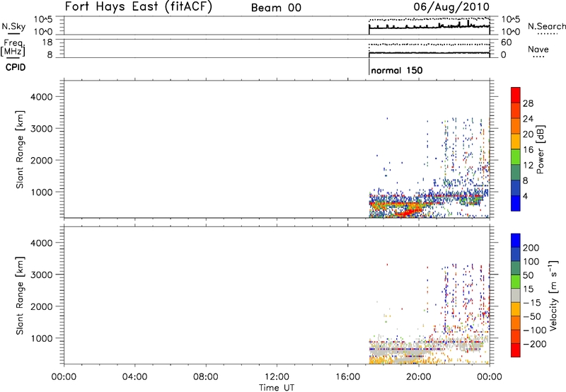The width and height of the screenshot is (566, 392).
Task: Select the yellow 16–20 dB Power colorbar segment
Action: pos(516,142)
